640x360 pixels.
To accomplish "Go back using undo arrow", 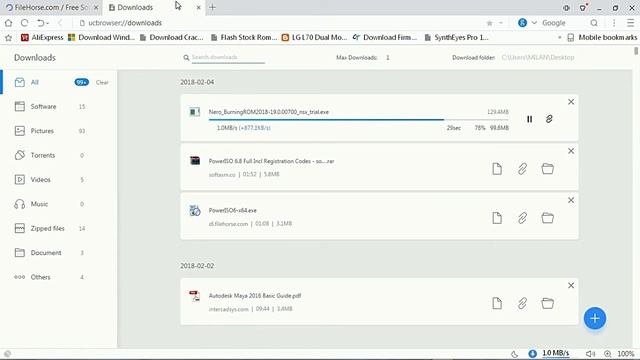I will [40, 23].
